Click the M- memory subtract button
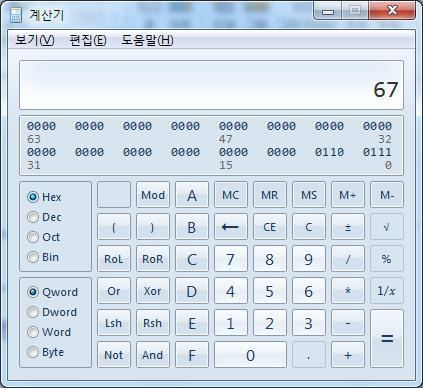The width and height of the screenshot is (423, 388). coord(387,195)
